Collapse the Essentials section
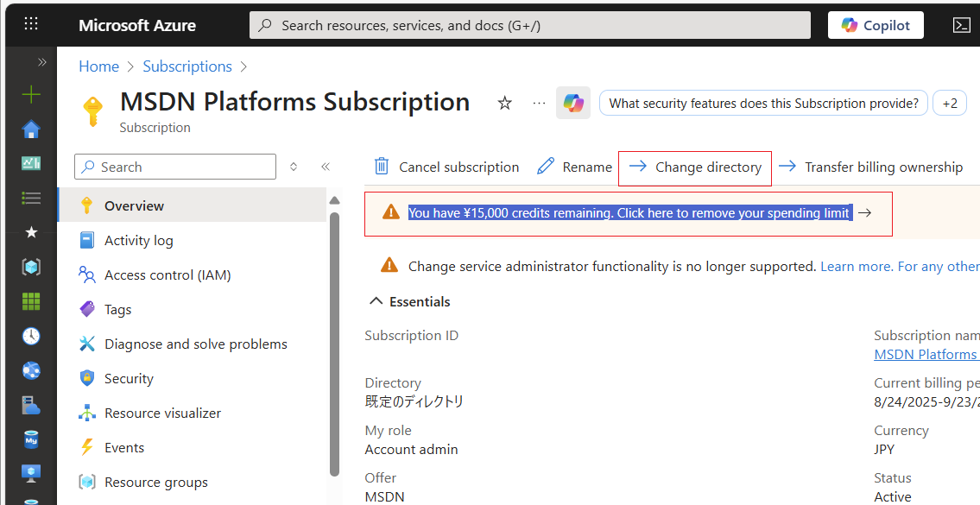This screenshot has width=980, height=505. click(410, 302)
